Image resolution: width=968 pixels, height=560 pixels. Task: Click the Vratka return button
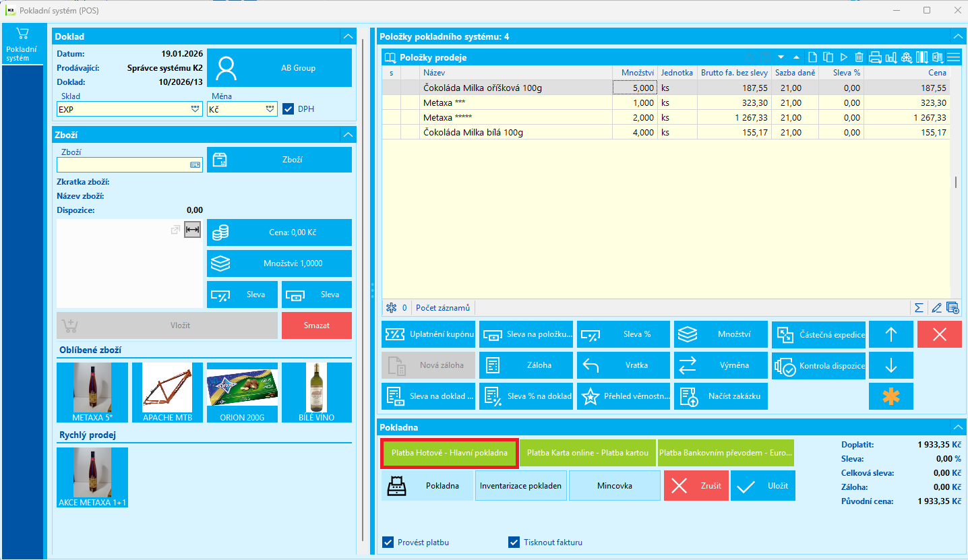coord(624,365)
